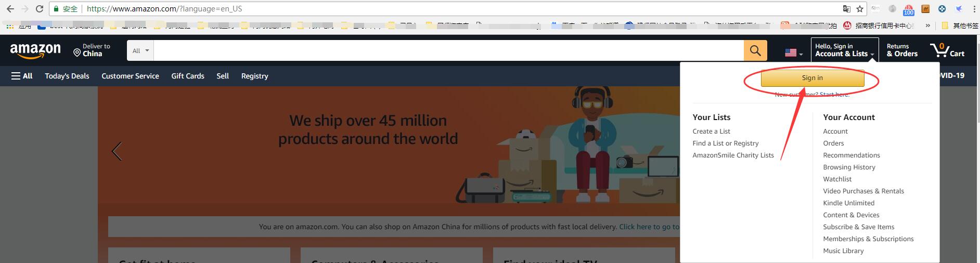Select Find a List or Registry
This screenshot has height=263, width=980.
725,143
